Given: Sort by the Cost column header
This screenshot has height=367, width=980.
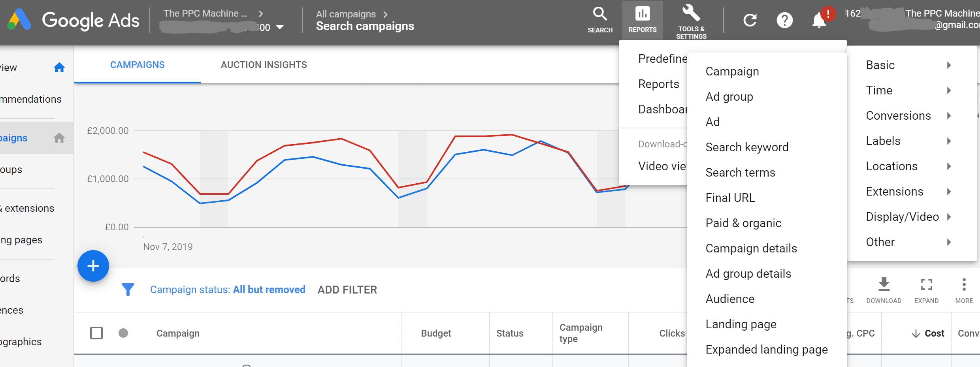Looking at the screenshot, I should (934, 333).
